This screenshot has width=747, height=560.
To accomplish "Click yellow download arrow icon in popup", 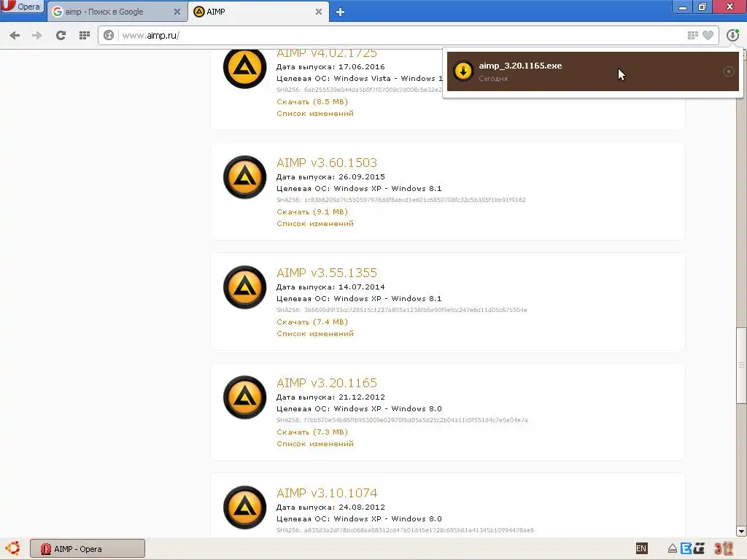I will point(463,71).
